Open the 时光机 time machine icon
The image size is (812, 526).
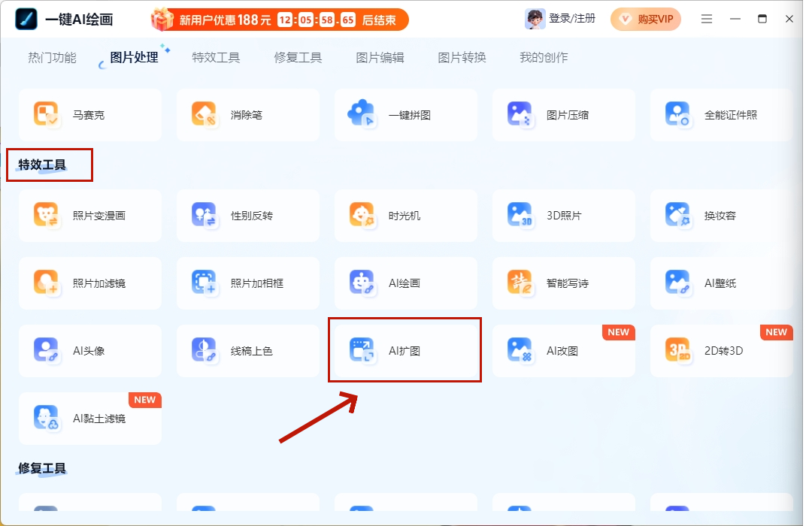pyautogui.click(x=362, y=215)
